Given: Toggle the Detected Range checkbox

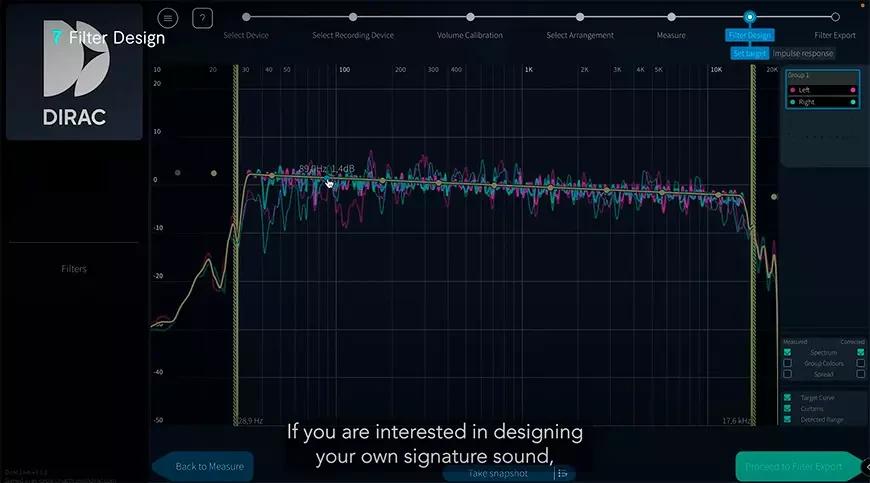Looking at the screenshot, I should 787,419.
